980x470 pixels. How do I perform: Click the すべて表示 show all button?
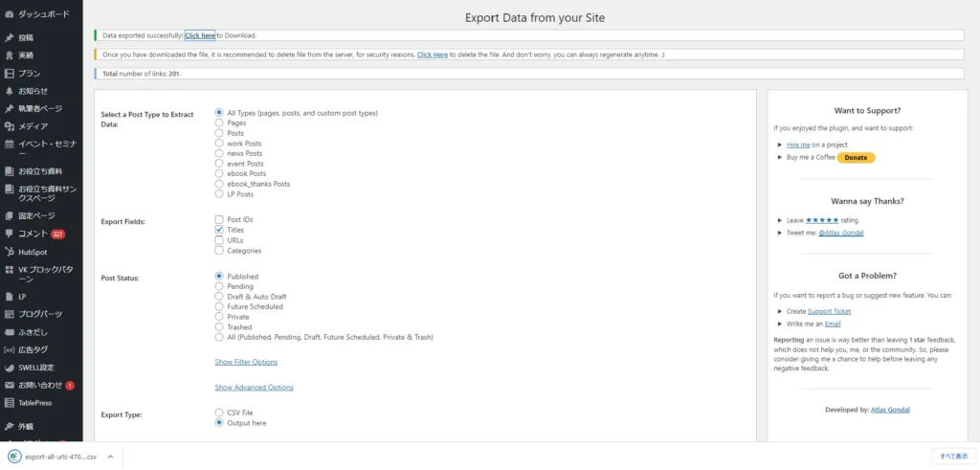(954, 457)
